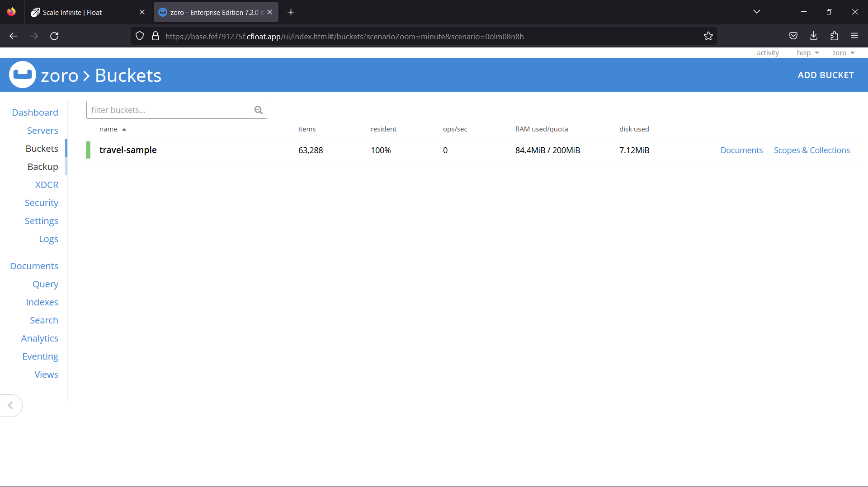This screenshot has height=487, width=868.
Task: Open Documents link for travel-sample
Action: [741, 150]
